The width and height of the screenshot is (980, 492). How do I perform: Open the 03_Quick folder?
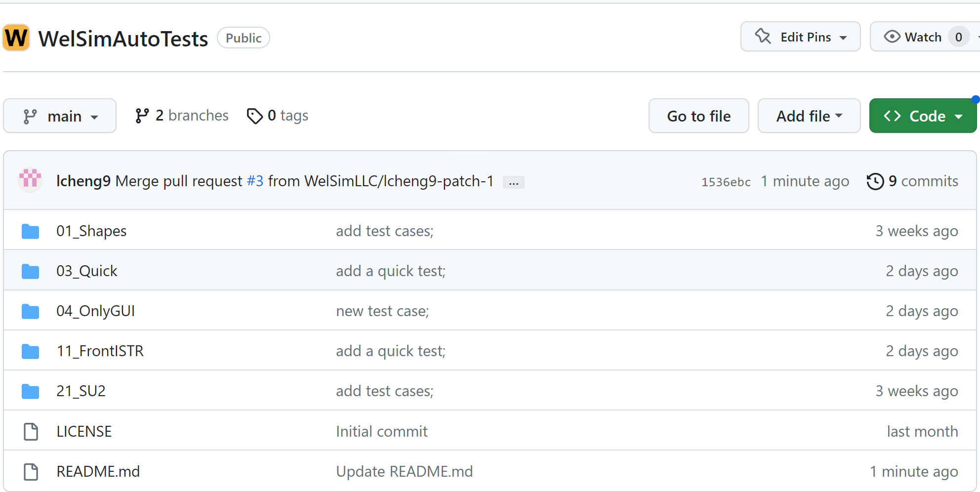[87, 271]
